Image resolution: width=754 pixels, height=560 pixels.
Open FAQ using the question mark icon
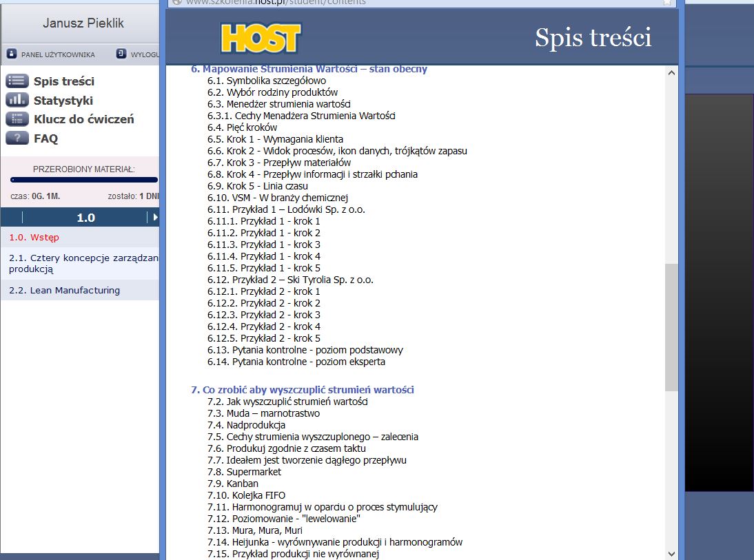click(x=17, y=138)
